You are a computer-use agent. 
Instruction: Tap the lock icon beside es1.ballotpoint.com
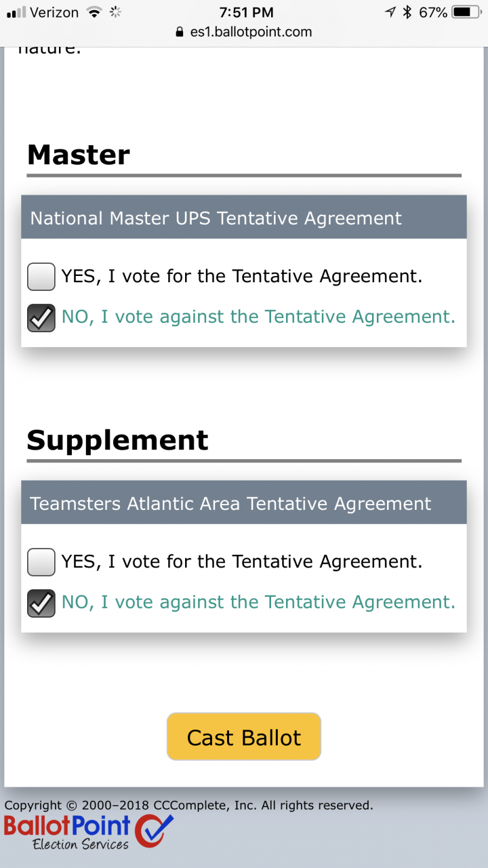(x=180, y=31)
